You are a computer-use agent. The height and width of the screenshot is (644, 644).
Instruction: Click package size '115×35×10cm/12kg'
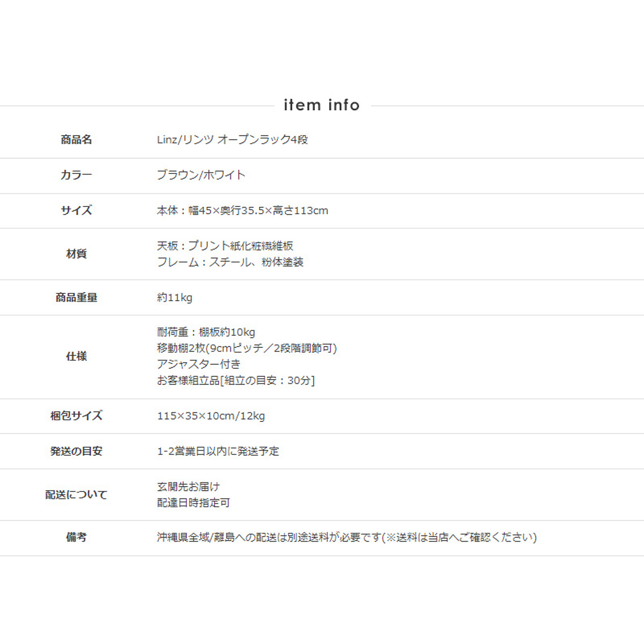pyautogui.click(x=211, y=416)
